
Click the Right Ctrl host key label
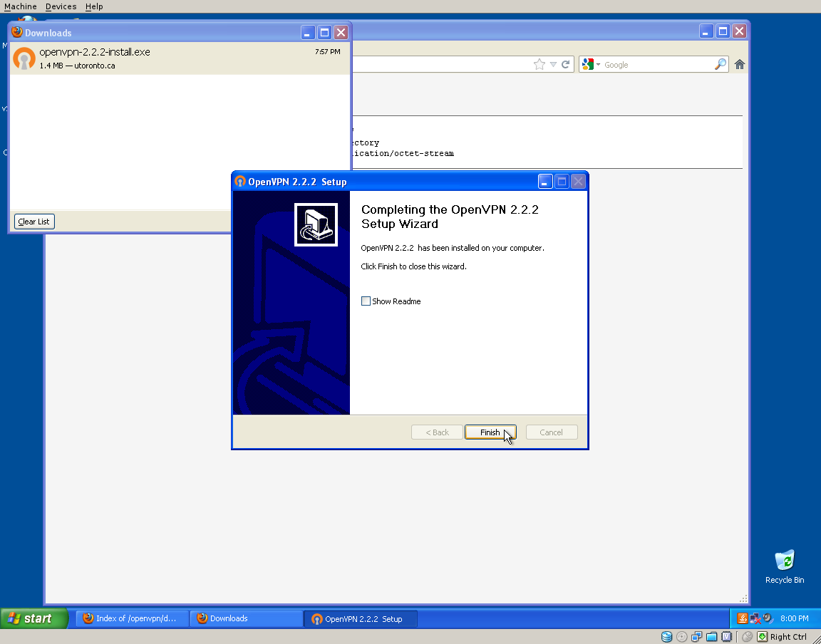pos(788,637)
